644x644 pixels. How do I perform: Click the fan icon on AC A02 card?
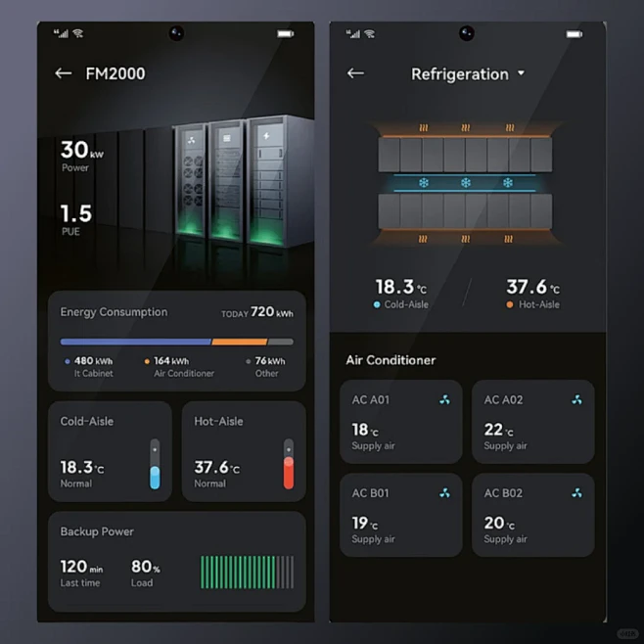point(576,399)
